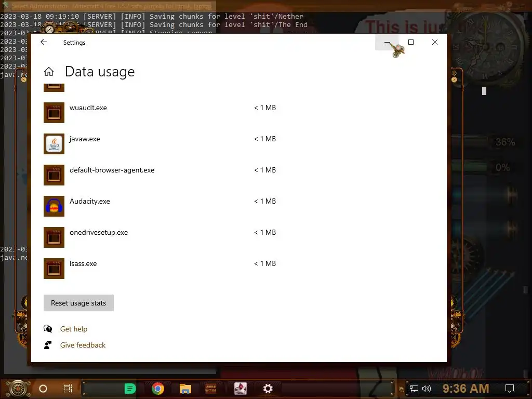Open volume control in system tray
Viewport: 532px width, 399px height.
coord(427,389)
